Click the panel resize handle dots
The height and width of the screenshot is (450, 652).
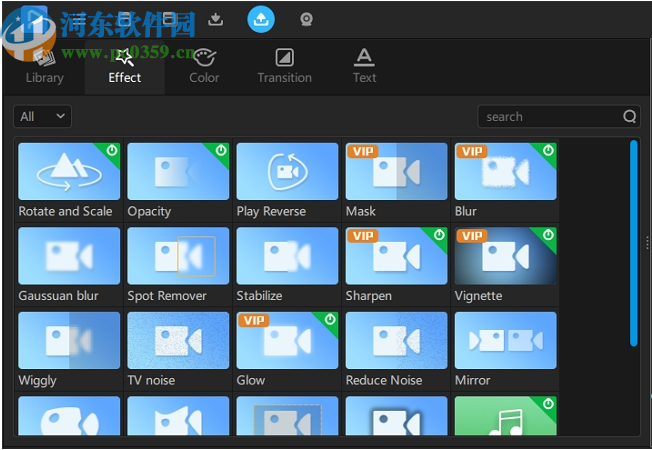pos(647,243)
